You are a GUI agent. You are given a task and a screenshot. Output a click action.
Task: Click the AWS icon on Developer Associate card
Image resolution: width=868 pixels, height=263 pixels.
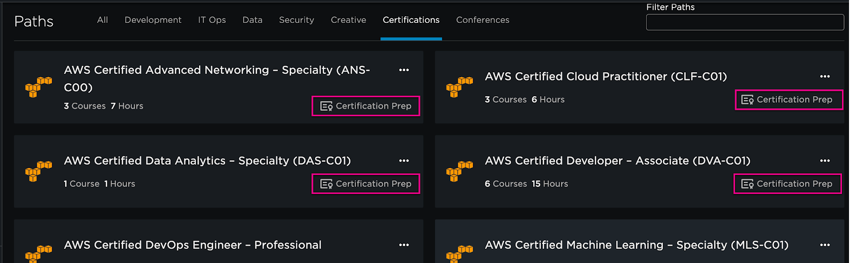(x=459, y=171)
